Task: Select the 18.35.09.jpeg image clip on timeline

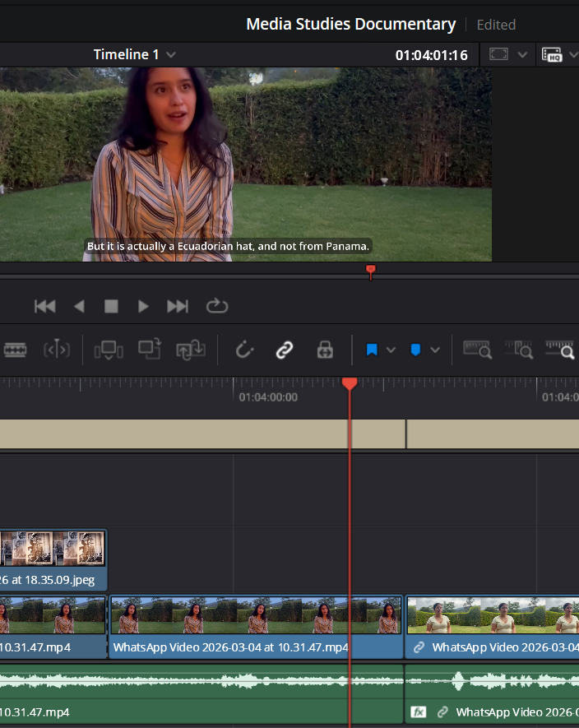Action: [53, 559]
